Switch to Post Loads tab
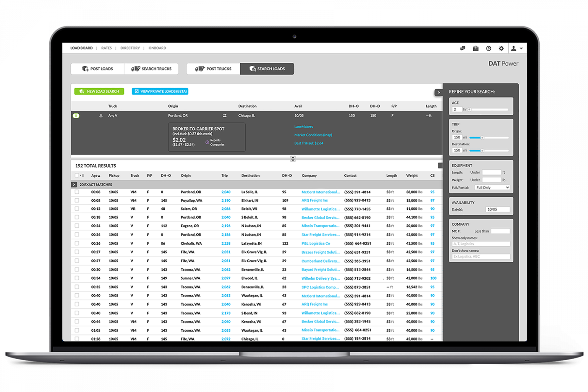The height and width of the screenshot is (392, 588). click(97, 69)
